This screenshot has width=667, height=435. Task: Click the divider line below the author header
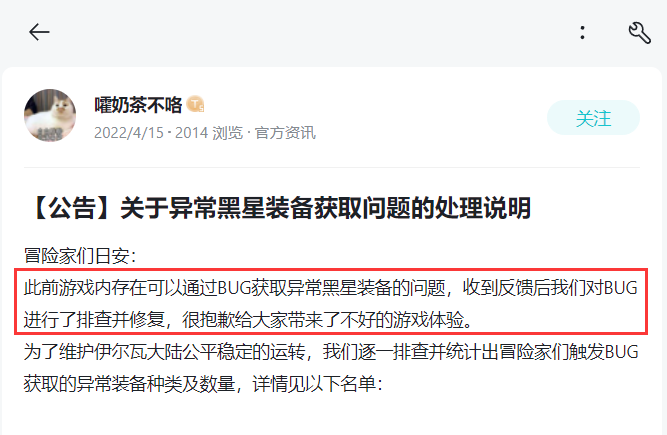click(x=332, y=168)
